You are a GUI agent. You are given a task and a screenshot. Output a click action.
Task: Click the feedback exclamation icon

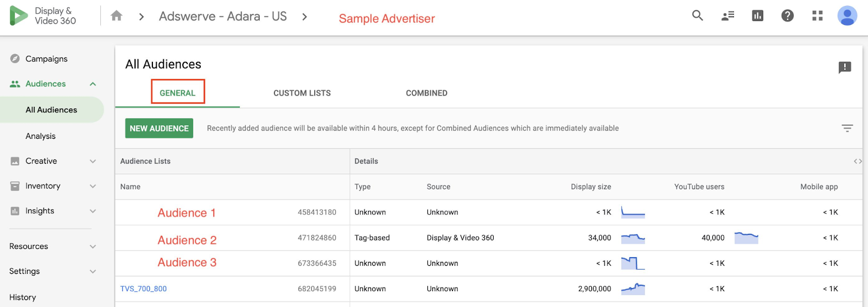click(845, 67)
